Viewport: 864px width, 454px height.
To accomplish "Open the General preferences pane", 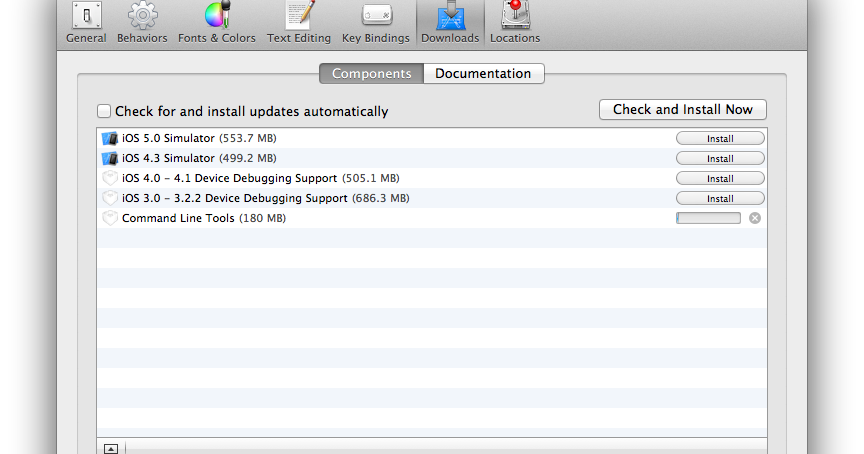I will (x=87, y=23).
